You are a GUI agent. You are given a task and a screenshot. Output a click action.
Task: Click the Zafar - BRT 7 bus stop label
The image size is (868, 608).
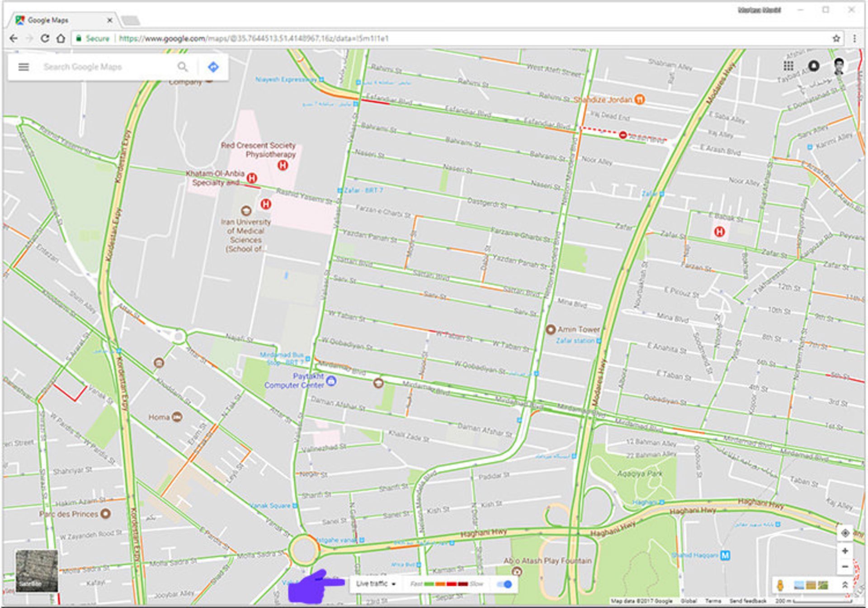(x=363, y=190)
